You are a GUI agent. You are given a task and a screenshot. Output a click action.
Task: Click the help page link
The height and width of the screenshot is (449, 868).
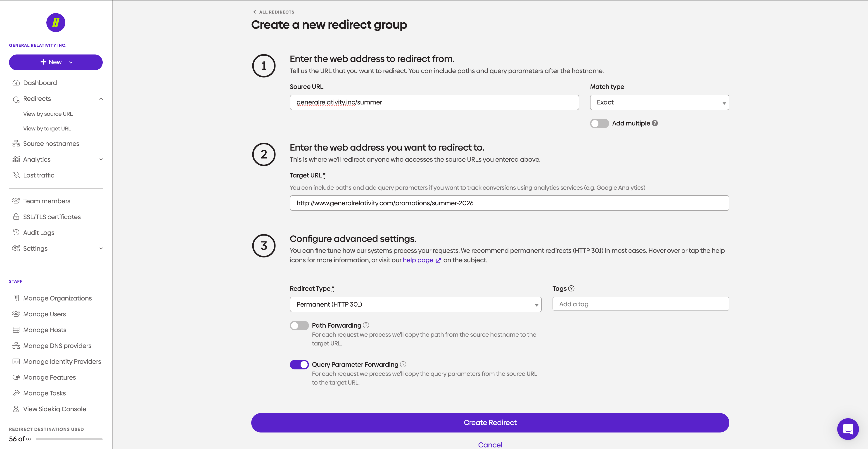(x=418, y=260)
